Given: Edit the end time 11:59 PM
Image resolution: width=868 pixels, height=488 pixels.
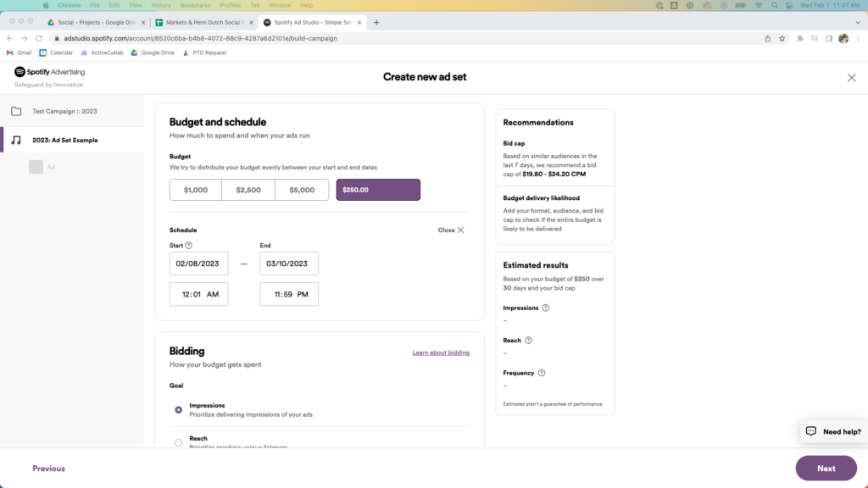Looking at the screenshot, I should point(289,294).
